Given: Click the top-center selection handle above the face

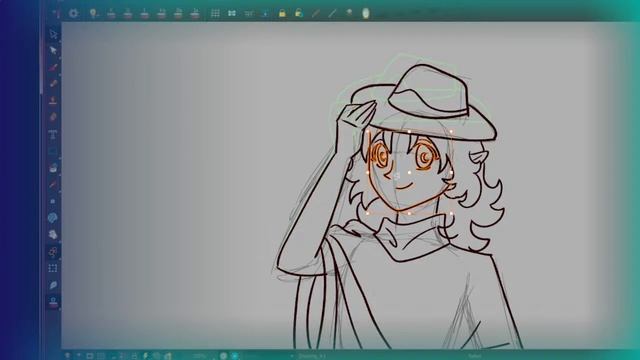Looking at the screenshot, I should (x=409, y=131).
